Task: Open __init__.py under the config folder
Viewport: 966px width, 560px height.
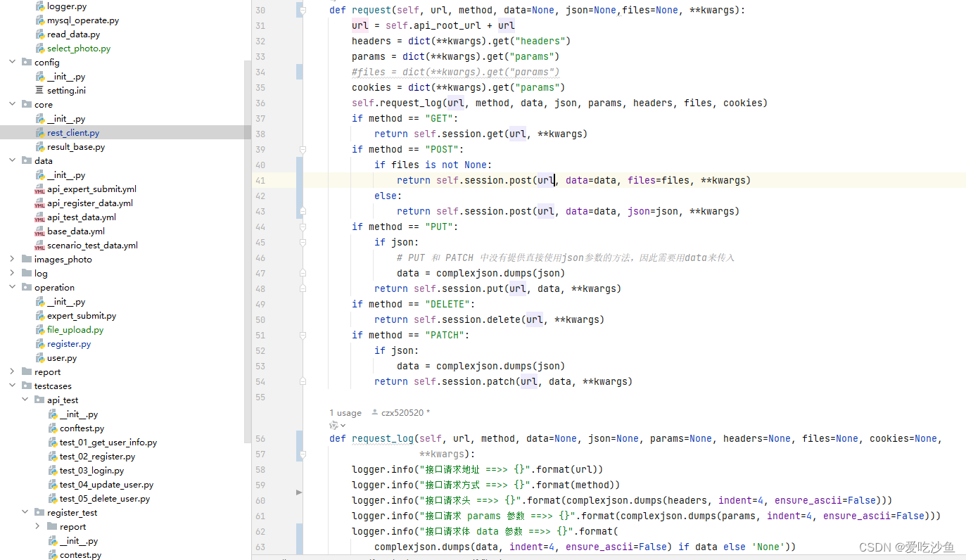Action: click(66, 77)
